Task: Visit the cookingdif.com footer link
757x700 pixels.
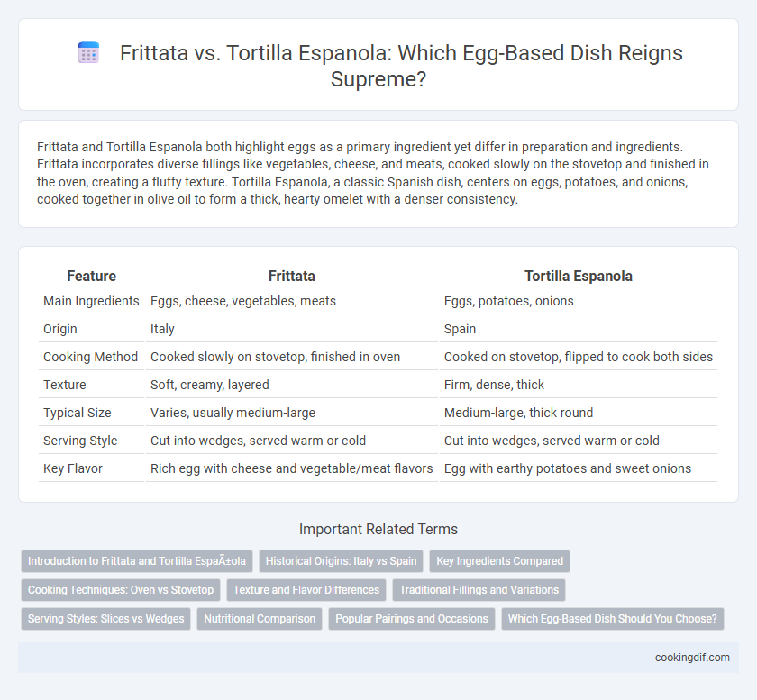Action: click(x=692, y=658)
